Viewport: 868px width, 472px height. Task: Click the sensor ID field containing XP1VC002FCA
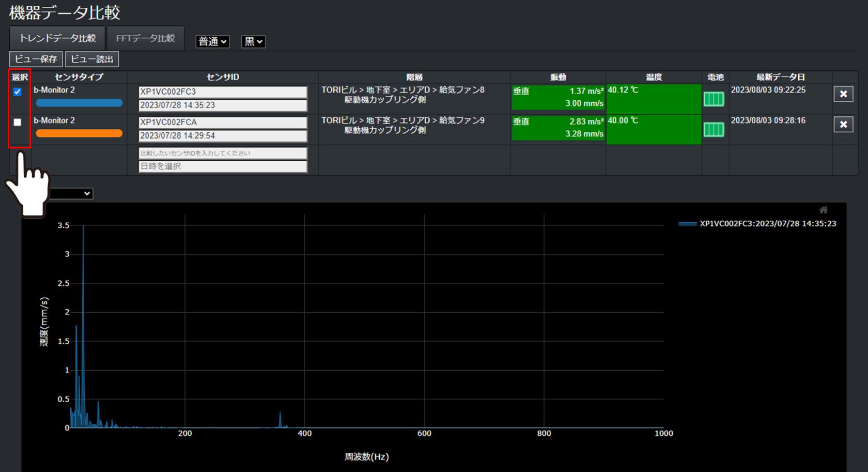coord(223,123)
